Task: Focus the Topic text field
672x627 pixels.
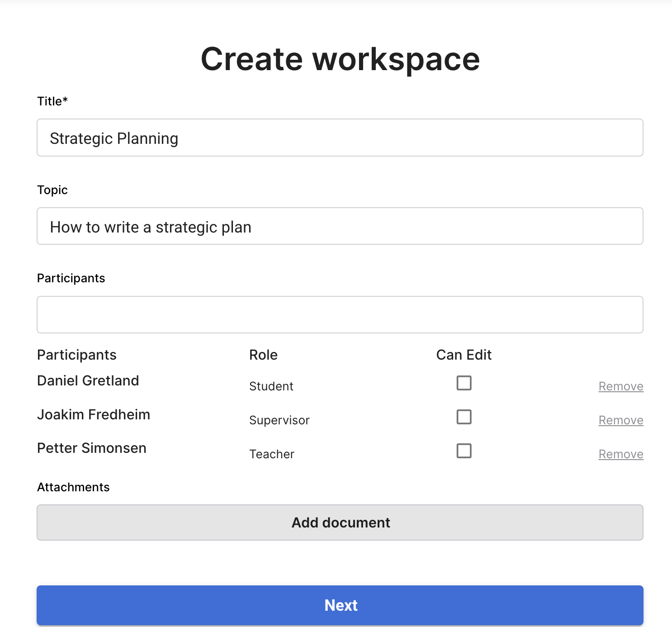Action: pos(340,226)
